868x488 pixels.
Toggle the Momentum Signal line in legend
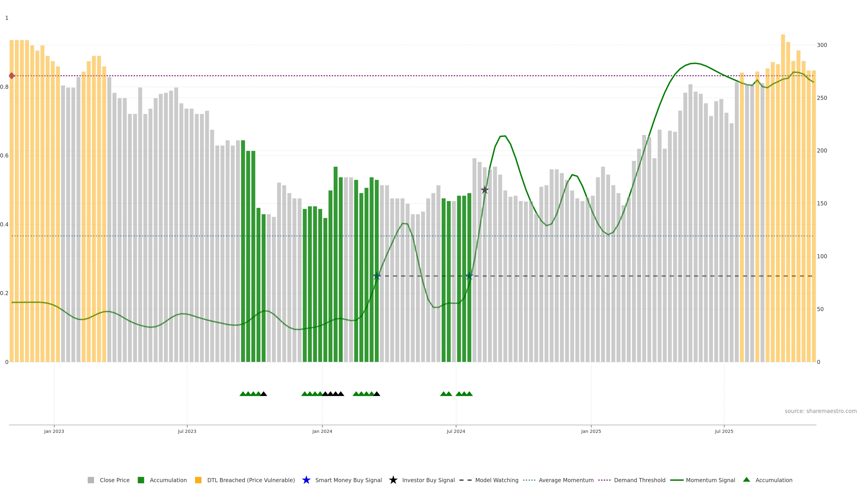tap(710, 480)
